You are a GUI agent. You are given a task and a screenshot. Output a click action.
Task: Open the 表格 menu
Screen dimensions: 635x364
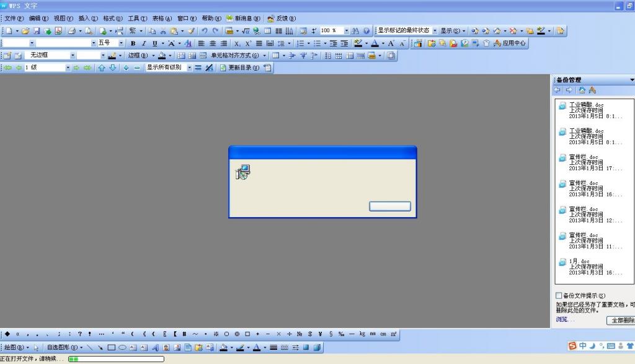pyautogui.click(x=162, y=18)
